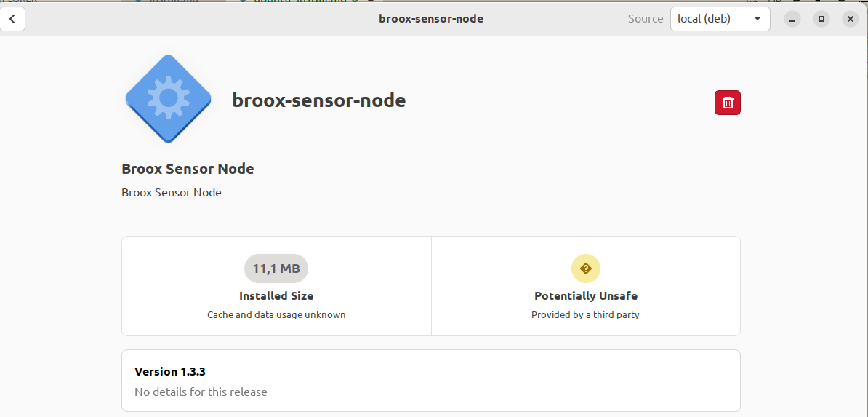Click the large broox-sensor-node app name

point(319,100)
